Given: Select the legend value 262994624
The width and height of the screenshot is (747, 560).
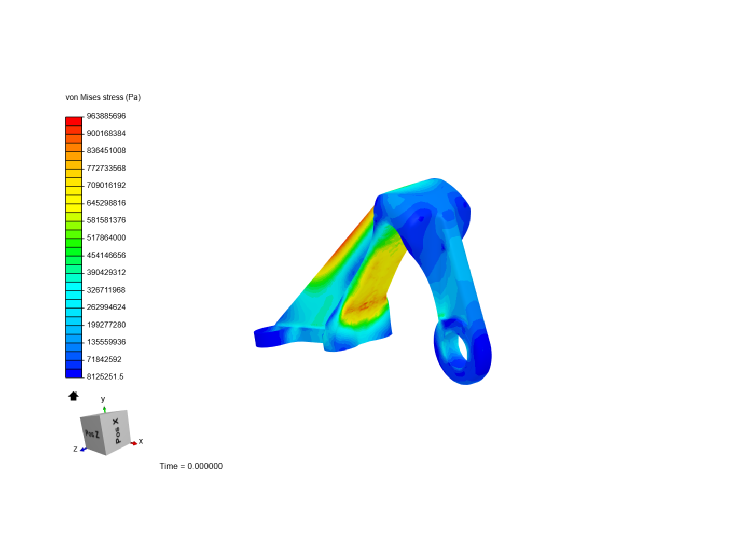Looking at the screenshot, I should [106, 307].
